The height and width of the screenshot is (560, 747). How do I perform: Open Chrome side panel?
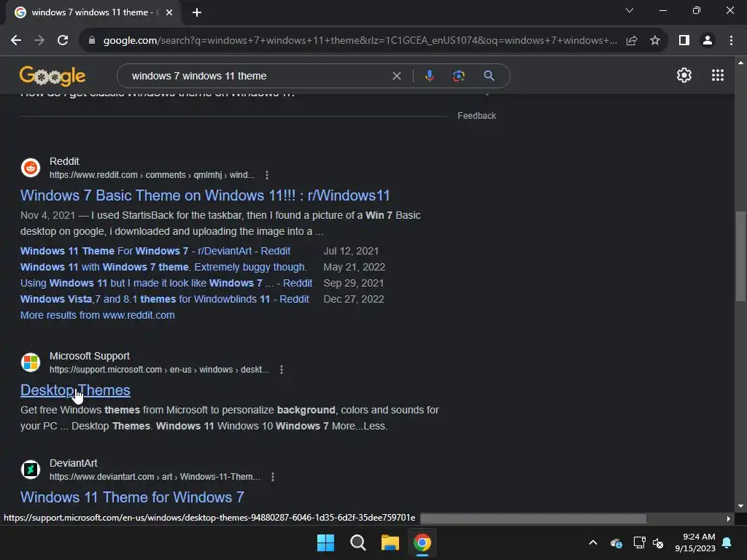684,41
